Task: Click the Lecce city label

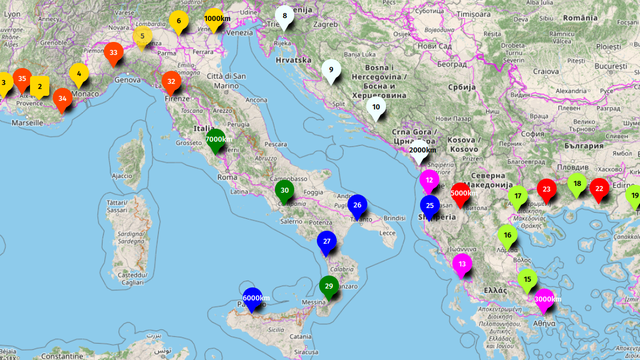Action: coord(387,233)
